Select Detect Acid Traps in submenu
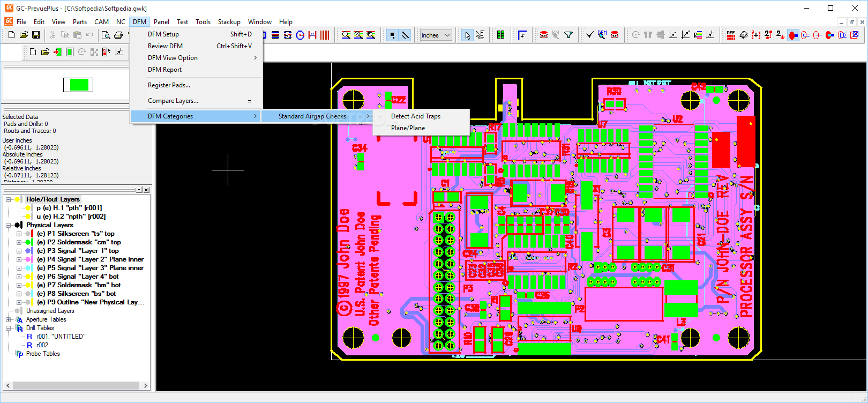Image resolution: width=868 pixels, height=403 pixels. click(421, 116)
